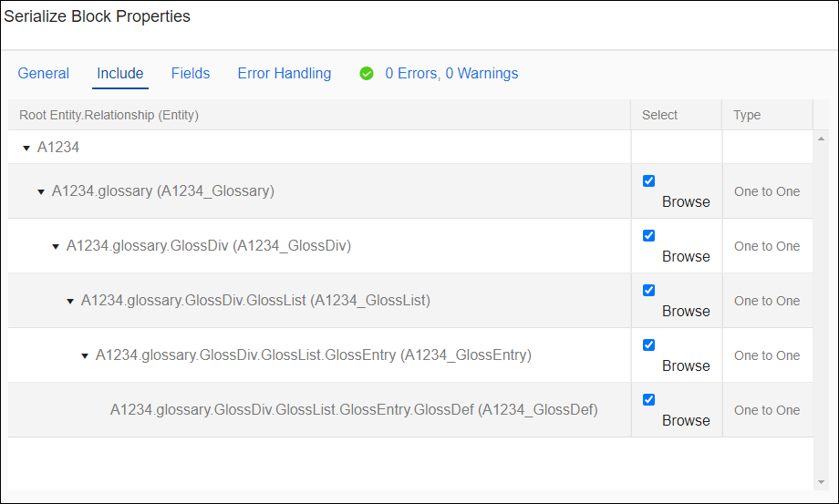Open the 0 Errors, 0 Warnings link
The image size is (839, 504).
point(451,73)
